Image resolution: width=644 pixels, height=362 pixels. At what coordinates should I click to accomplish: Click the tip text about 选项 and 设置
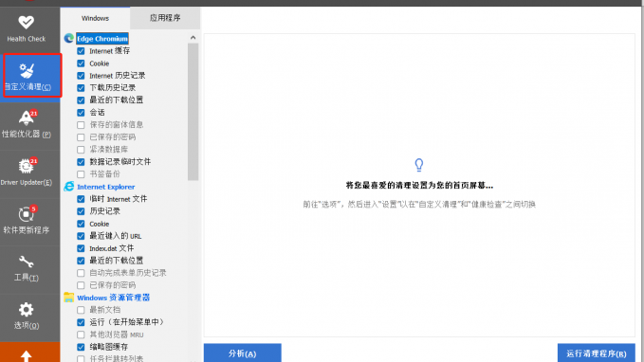pos(419,204)
